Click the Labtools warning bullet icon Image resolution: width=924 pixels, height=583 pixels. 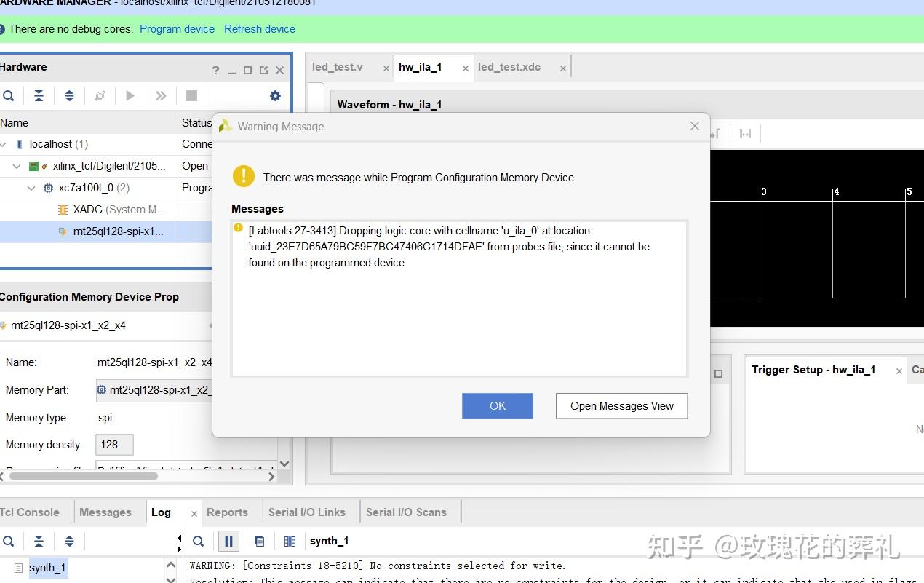click(238, 228)
